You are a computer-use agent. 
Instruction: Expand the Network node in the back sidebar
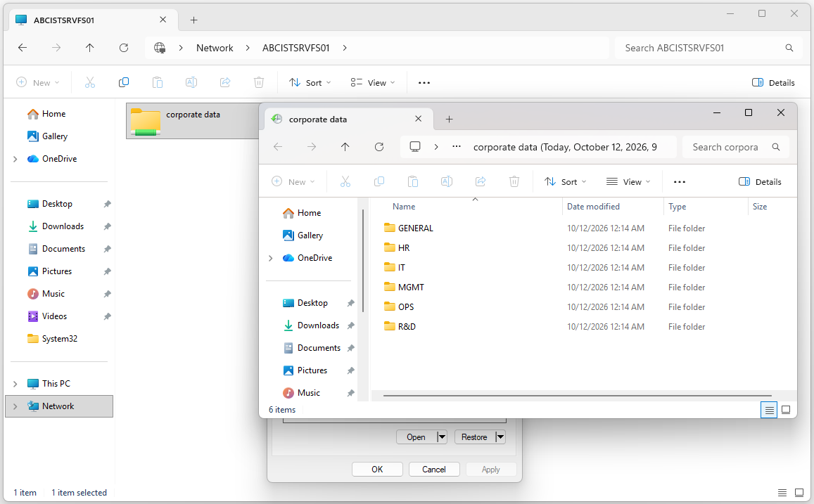coord(15,406)
